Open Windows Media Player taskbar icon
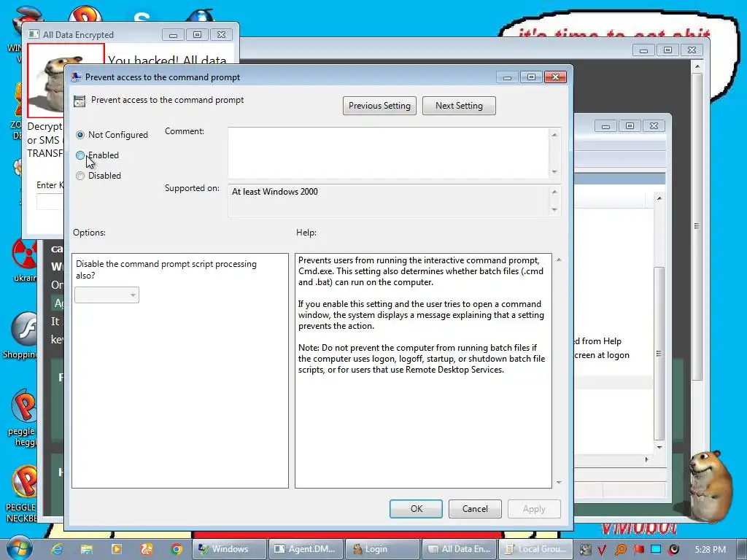Screen dimensions: 747x560 (x=116, y=548)
